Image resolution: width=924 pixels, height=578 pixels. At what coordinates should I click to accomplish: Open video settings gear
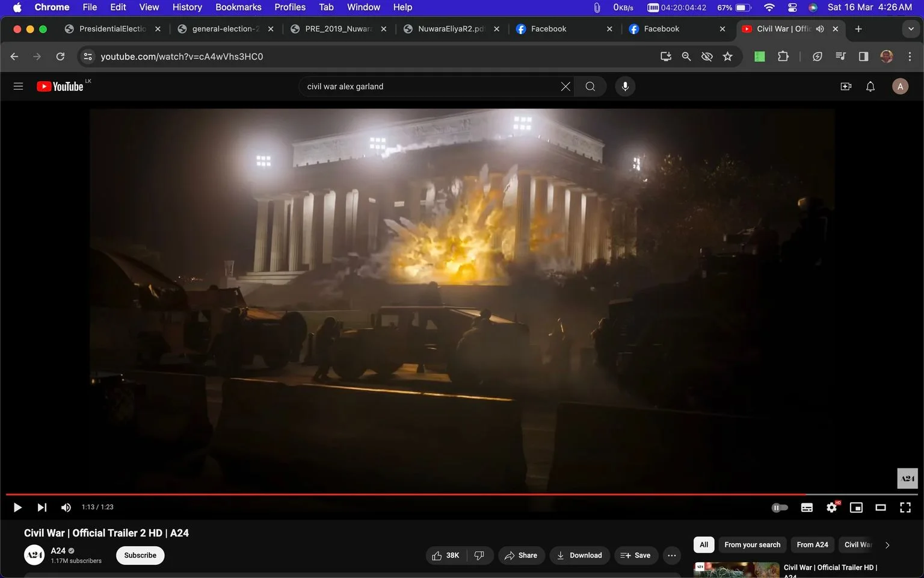click(x=832, y=507)
